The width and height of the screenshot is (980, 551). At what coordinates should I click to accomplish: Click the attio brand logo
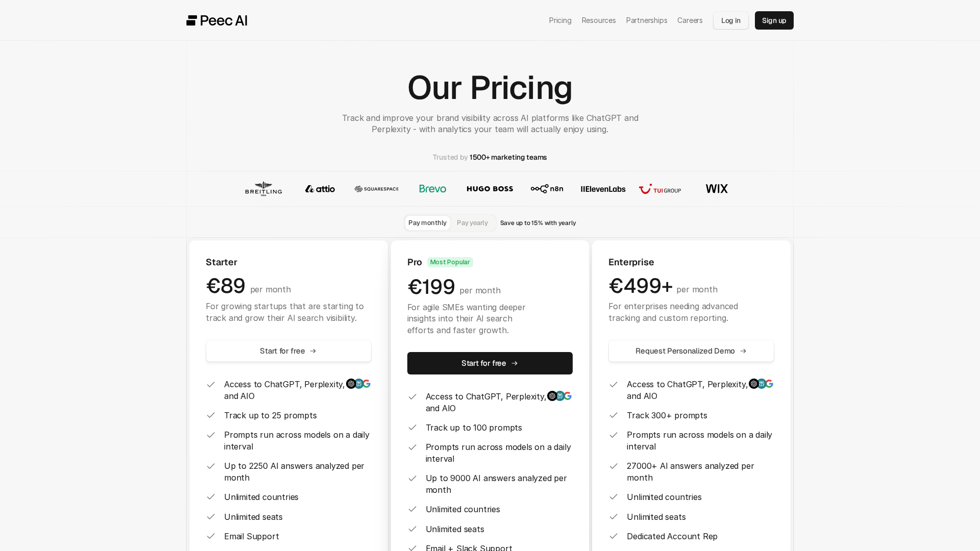(x=320, y=189)
